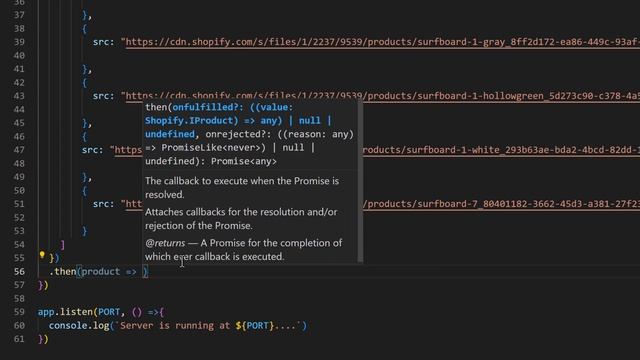Click the "src:" key on line 43
The image size is (640, 360).
pyautogui.click(x=103, y=96)
